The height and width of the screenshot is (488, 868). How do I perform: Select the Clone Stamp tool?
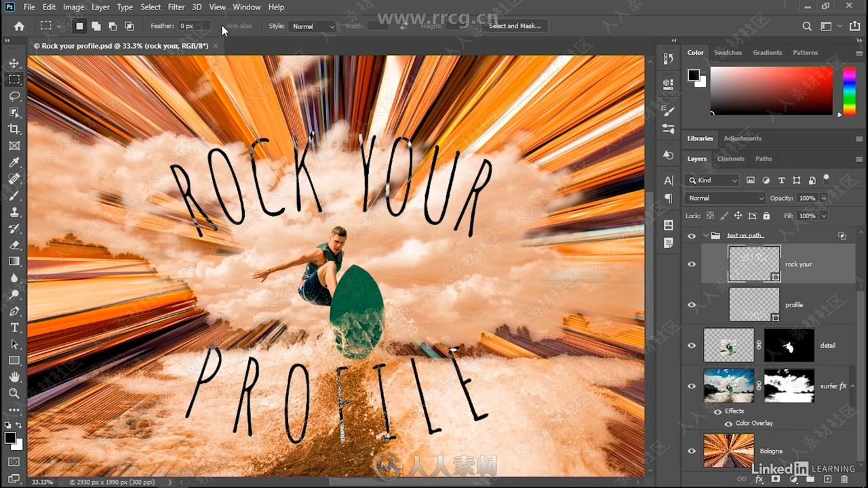(x=14, y=211)
